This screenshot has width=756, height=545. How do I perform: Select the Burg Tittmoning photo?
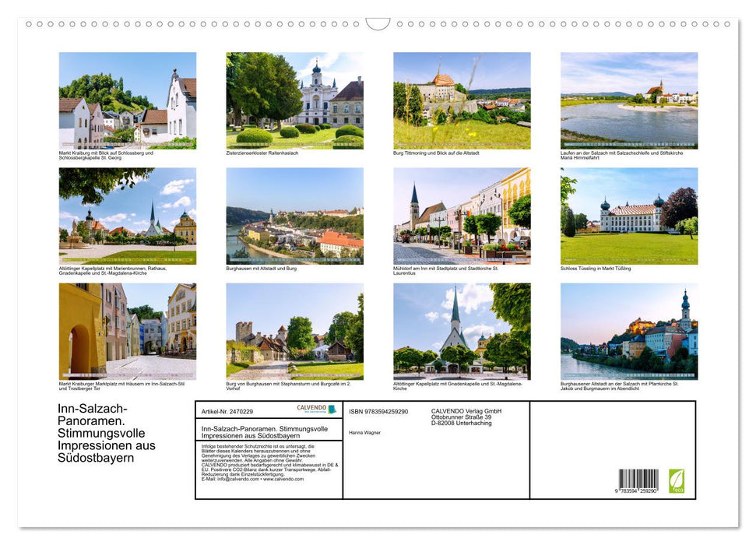pyautogui.click(x=462, y=100)
